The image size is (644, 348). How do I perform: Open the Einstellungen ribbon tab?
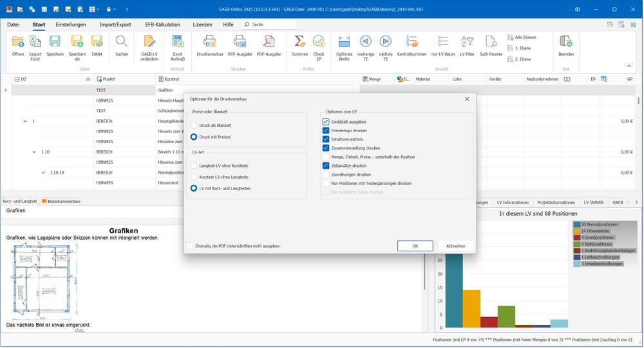71,24
